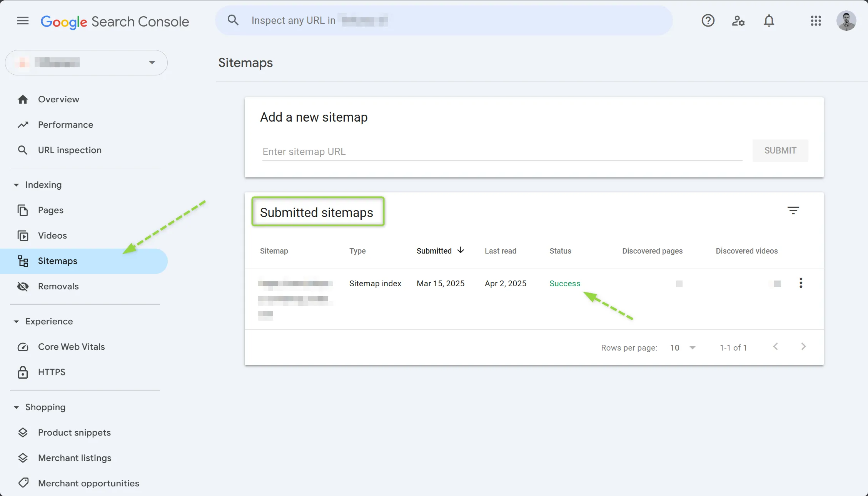Click the Performance trend icon
Screen dimensions: 868x496
(23, 125)
